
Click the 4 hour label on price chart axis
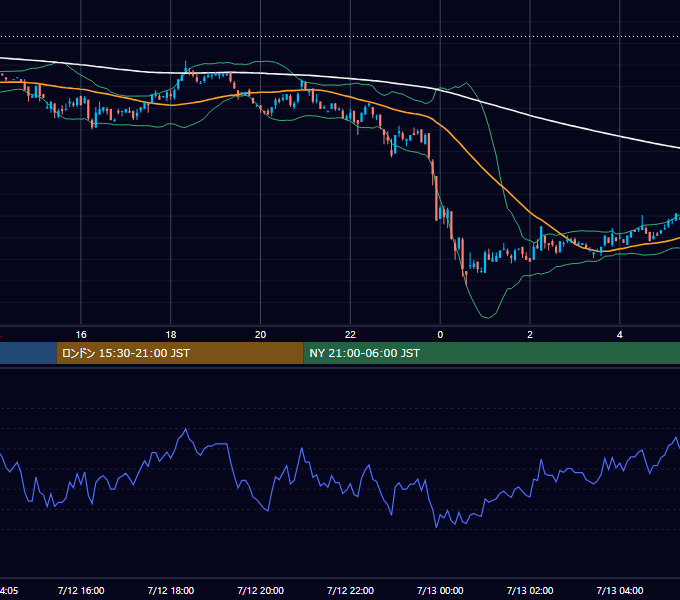[620, 335]
